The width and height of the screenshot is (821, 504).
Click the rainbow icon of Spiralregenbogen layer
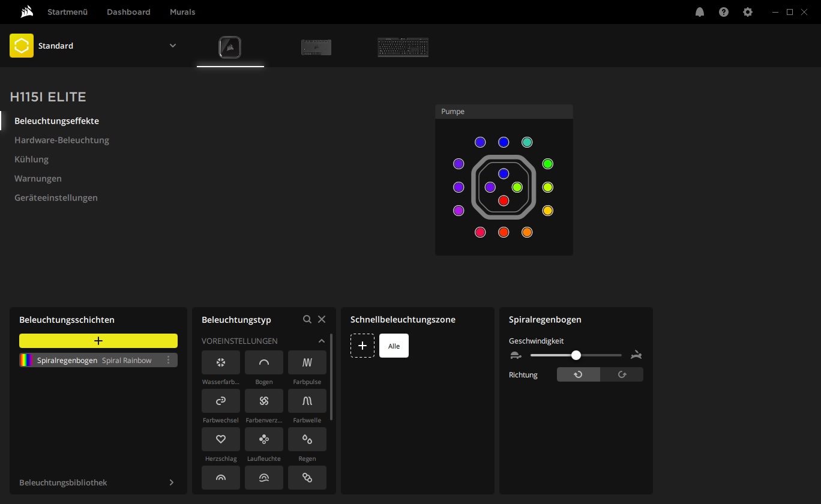[26, 360]
